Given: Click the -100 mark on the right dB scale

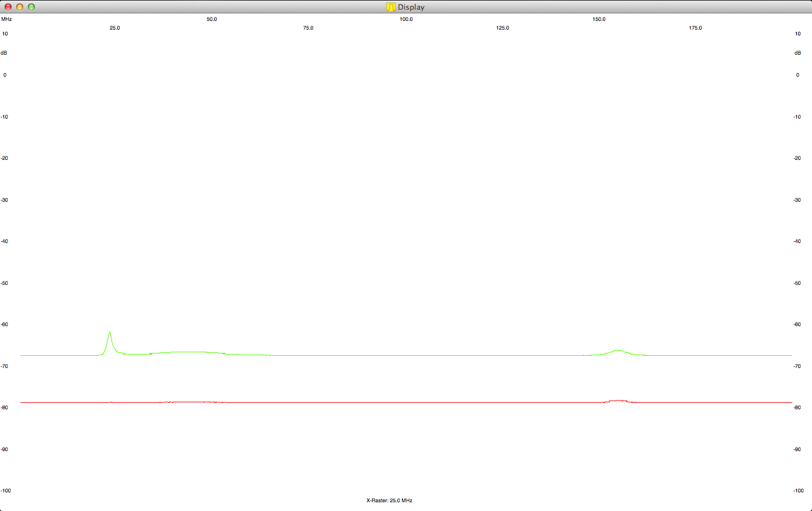Looking at the screenshot, I should 798,491.
